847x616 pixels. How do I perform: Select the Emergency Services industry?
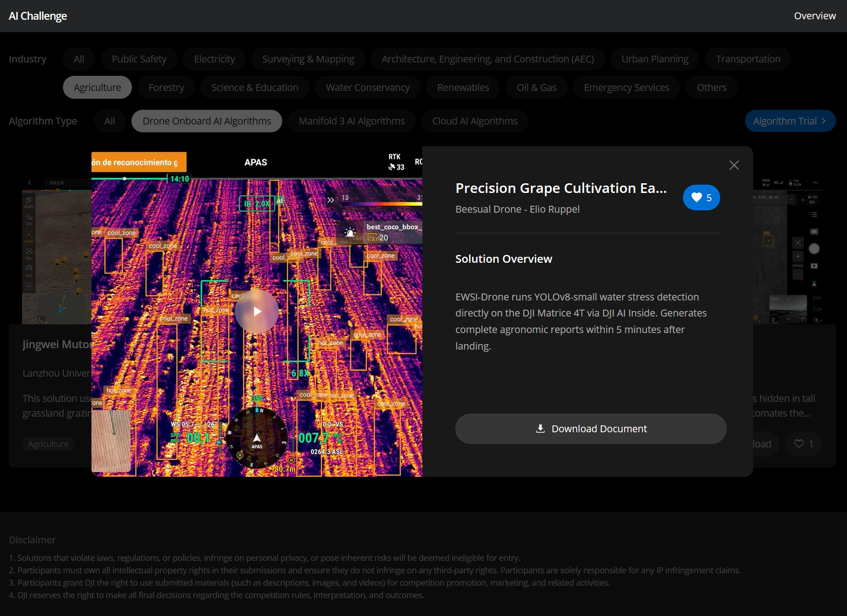pyautogui.click(x=626, y=87)
